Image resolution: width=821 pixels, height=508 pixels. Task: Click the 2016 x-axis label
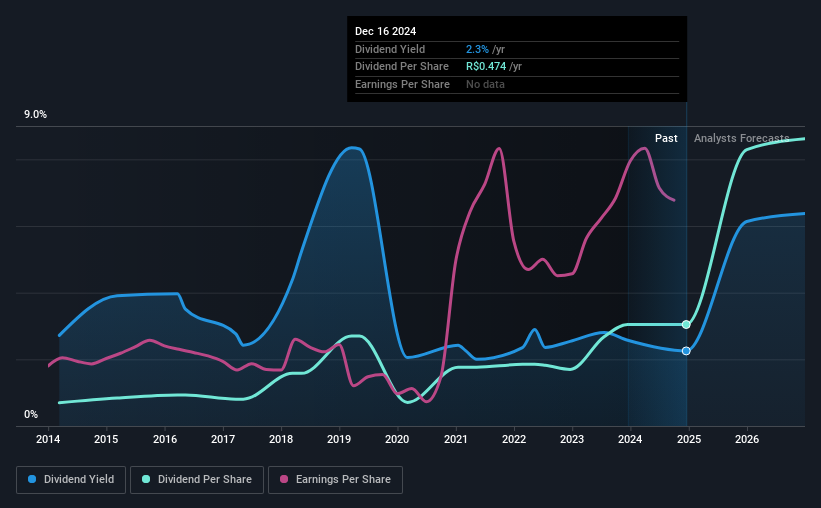(165, 439)
